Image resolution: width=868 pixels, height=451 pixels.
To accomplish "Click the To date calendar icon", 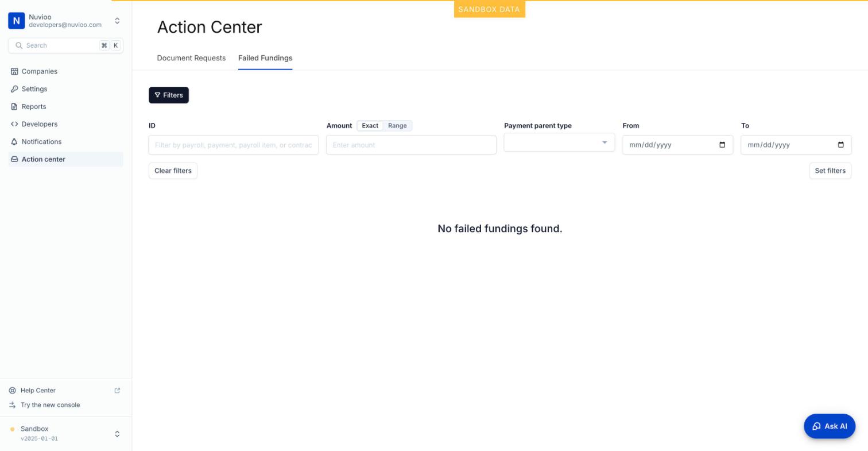I will coord(841,145).
